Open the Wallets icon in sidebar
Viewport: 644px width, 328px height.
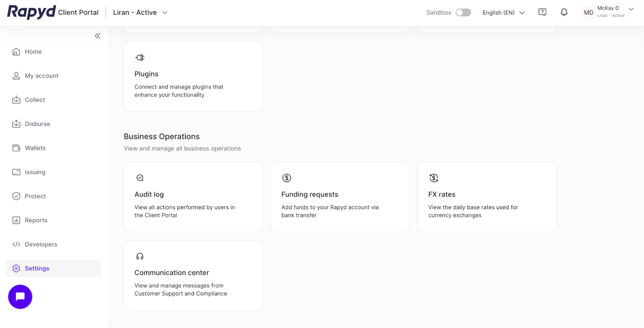coord(16,148)
